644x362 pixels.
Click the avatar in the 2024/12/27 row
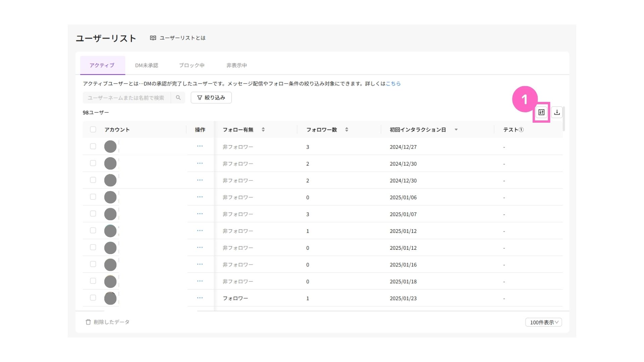click(110, 146)
